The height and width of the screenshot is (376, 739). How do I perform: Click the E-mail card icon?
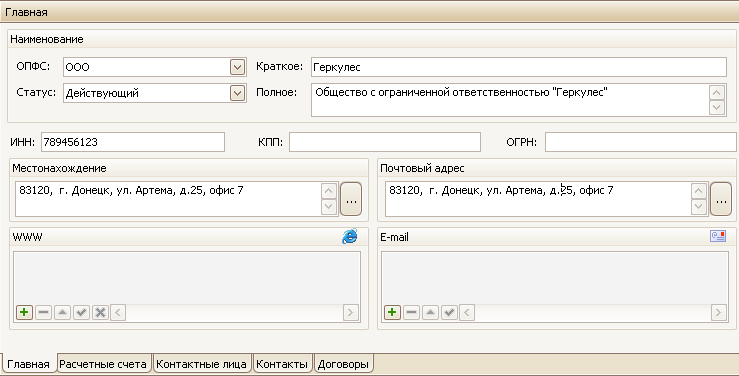(x=718, y=236)
